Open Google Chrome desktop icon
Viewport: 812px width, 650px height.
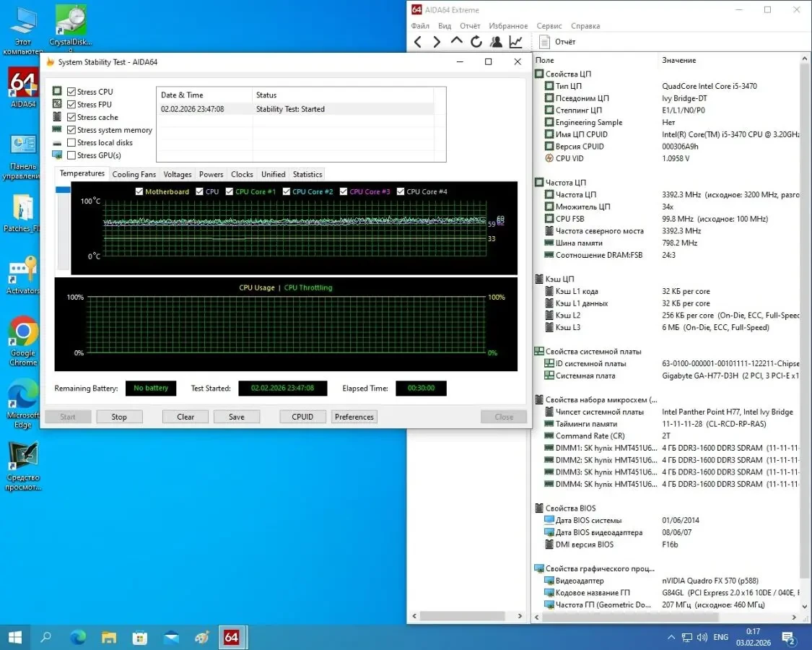23,341
